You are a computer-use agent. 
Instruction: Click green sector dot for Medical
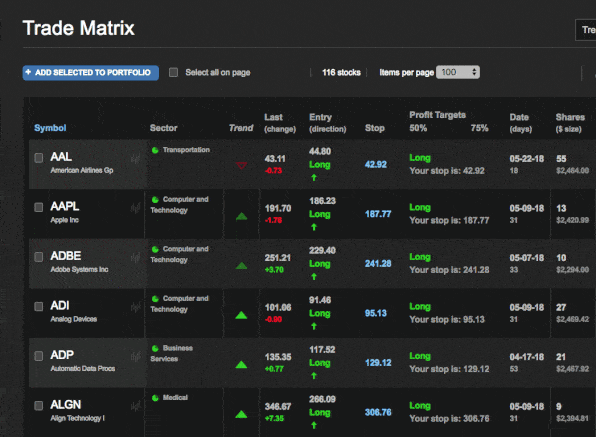point(155,398)
